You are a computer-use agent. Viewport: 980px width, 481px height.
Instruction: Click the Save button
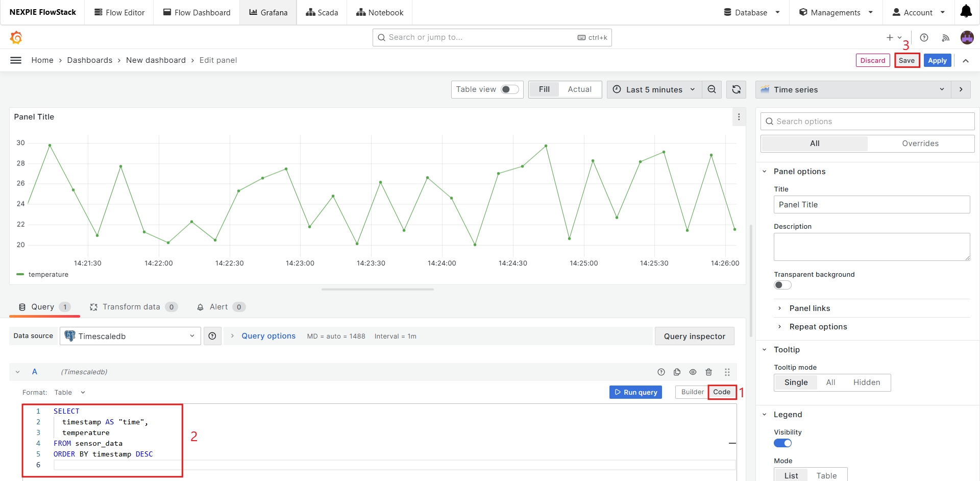pyautogui.click(x=906, y=60)
